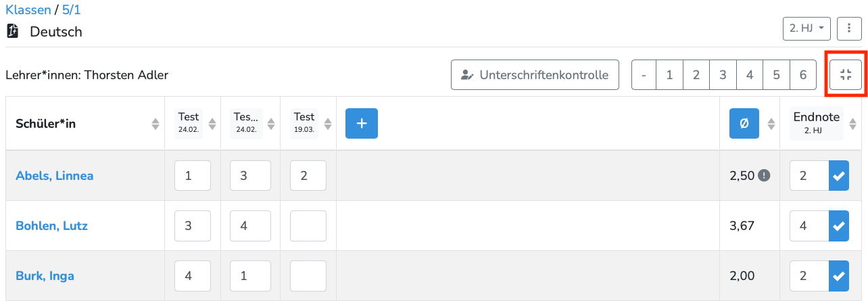
Task: Click empty Test 19.03. field for Bohlen
Action: click(x=308, y=226)
